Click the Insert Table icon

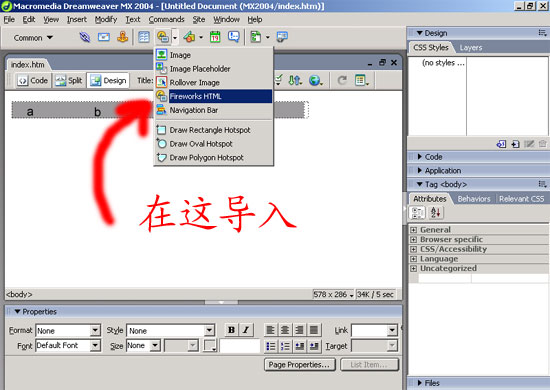[x=144, y=37]
